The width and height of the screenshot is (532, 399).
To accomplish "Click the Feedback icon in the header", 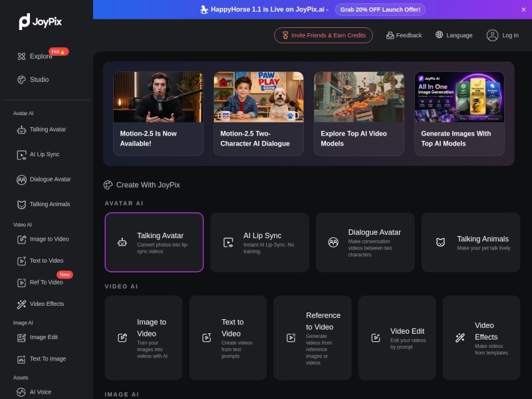I will (390, 35).
